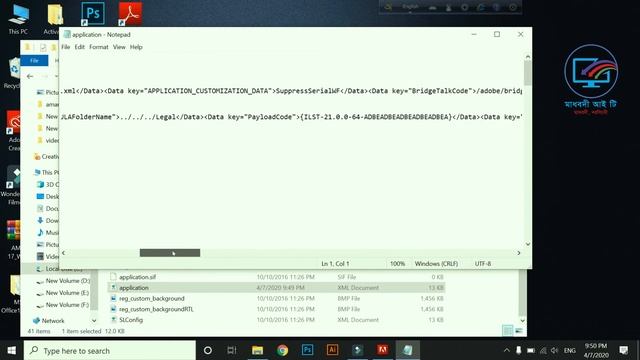Click the Windows Start button
This screenshot has width=640, height=360.
tap(11, 350)
